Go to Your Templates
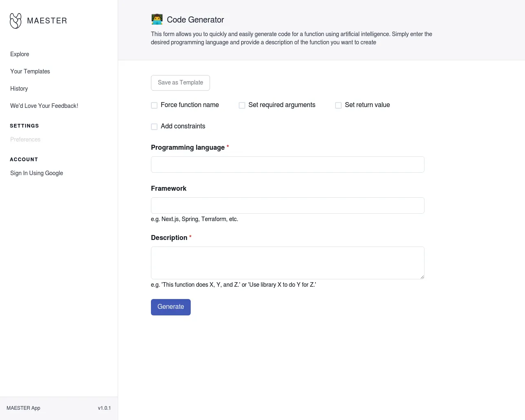This screenshot has height=420, width=525. (x=30, y=71)
